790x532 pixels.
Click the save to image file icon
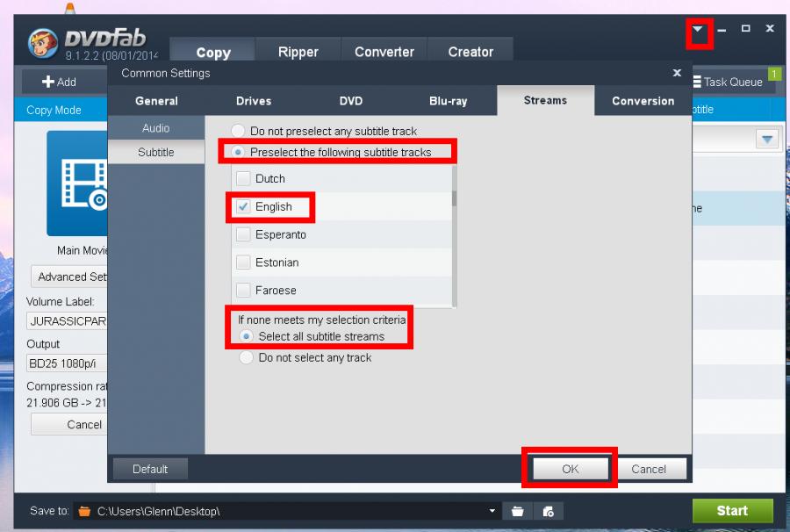548,512
